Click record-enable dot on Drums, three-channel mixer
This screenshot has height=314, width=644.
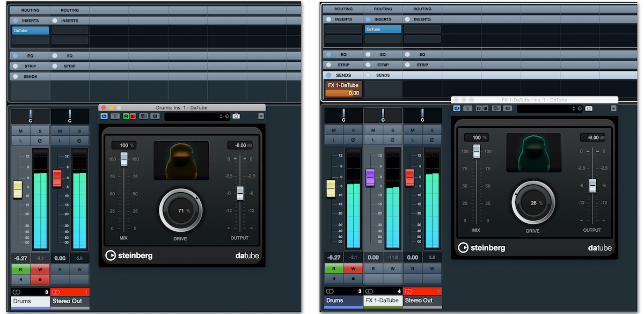pos(353,279)
